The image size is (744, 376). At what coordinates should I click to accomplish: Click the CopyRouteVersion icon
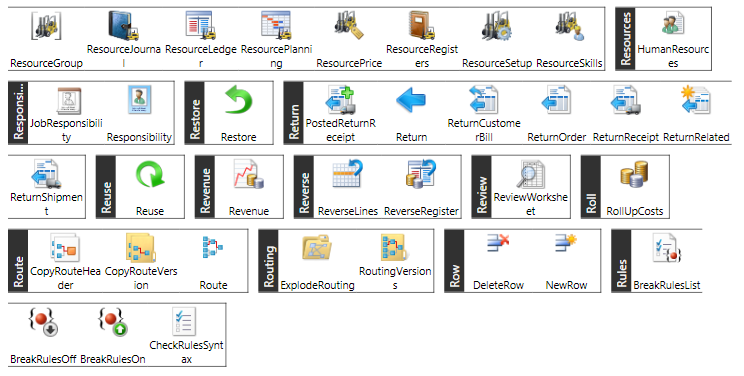coord(140,248)
